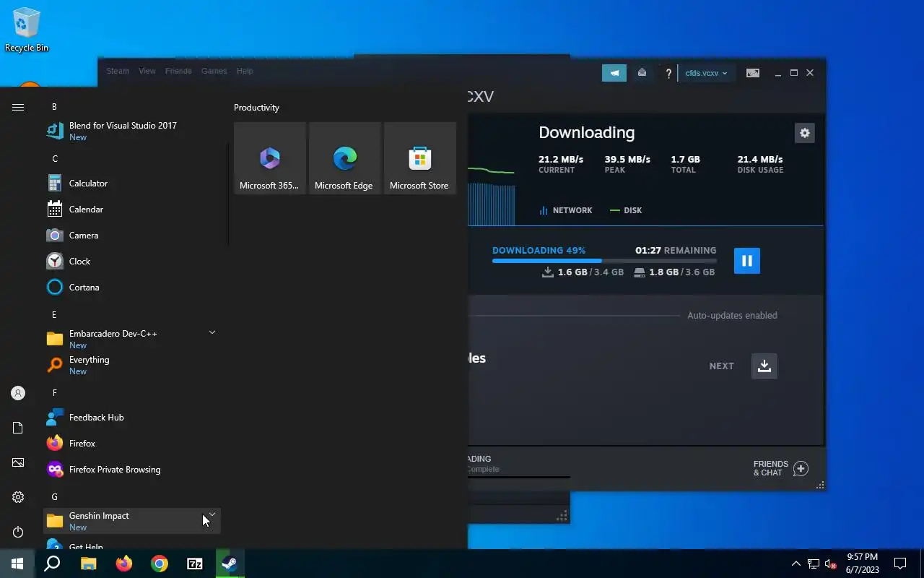Click the NEXT download queue icon
Screen dimensions: 924x578
(x=764, y=366)
